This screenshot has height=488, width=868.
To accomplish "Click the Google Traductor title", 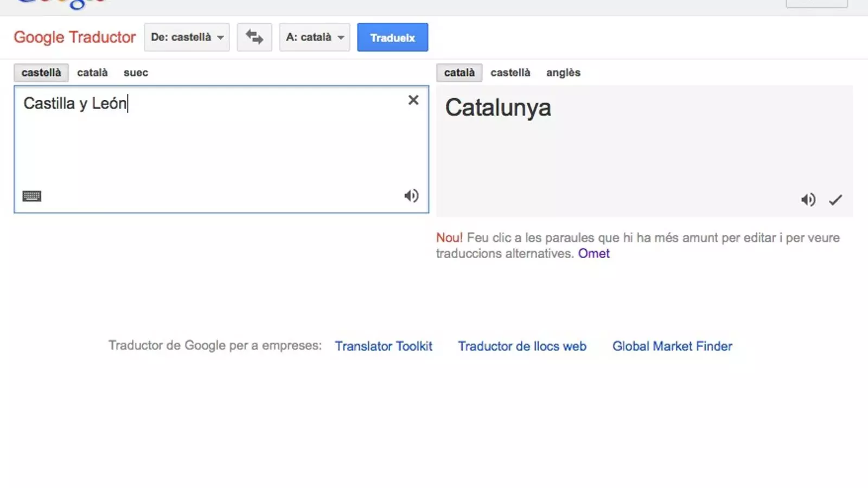I will click(75, 37).
